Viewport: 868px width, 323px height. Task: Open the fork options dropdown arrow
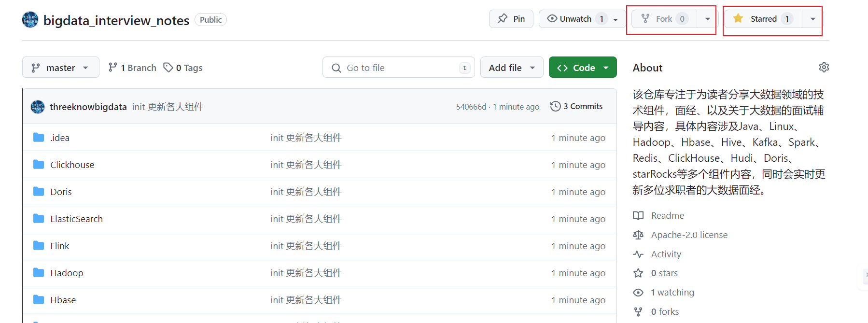707,19
